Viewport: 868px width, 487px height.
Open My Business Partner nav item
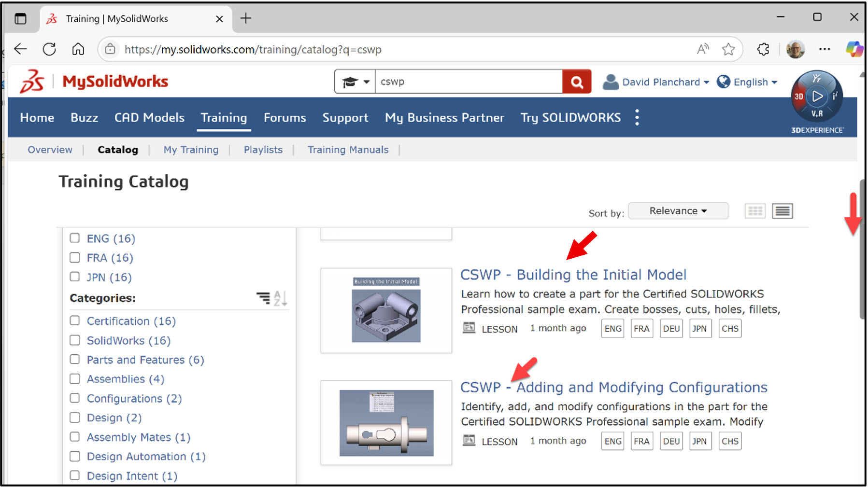coord(444,117)
